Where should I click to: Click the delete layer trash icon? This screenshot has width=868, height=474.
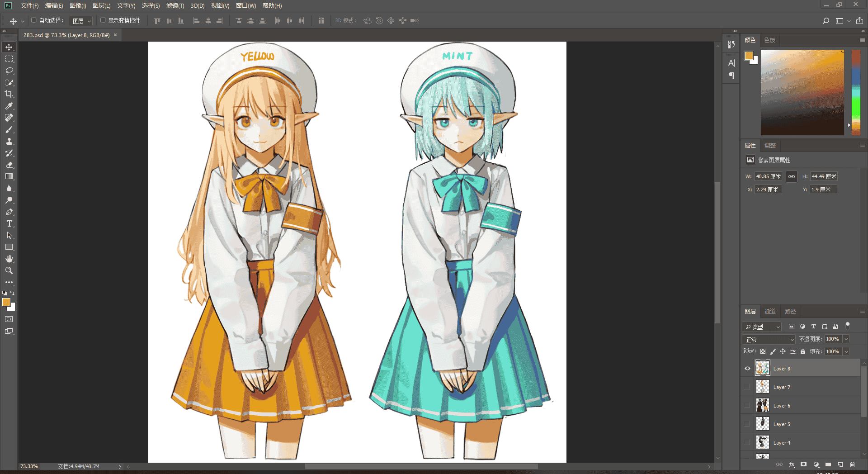click(852, 465)
